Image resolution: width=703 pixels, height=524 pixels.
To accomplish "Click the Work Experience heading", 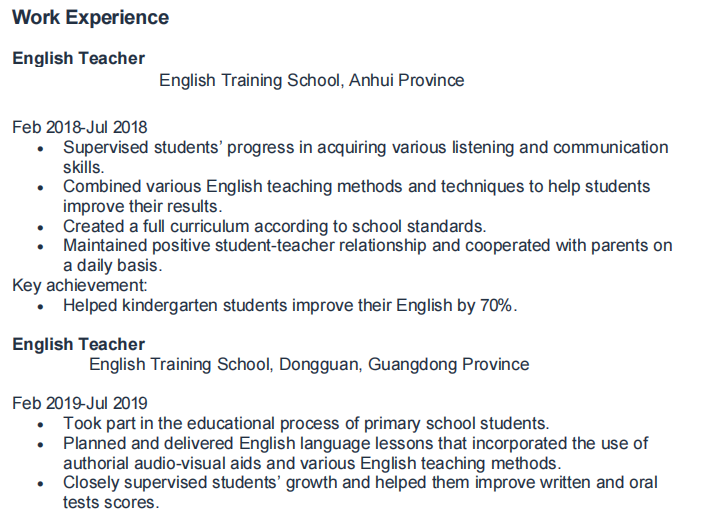I will pos(90,18).
